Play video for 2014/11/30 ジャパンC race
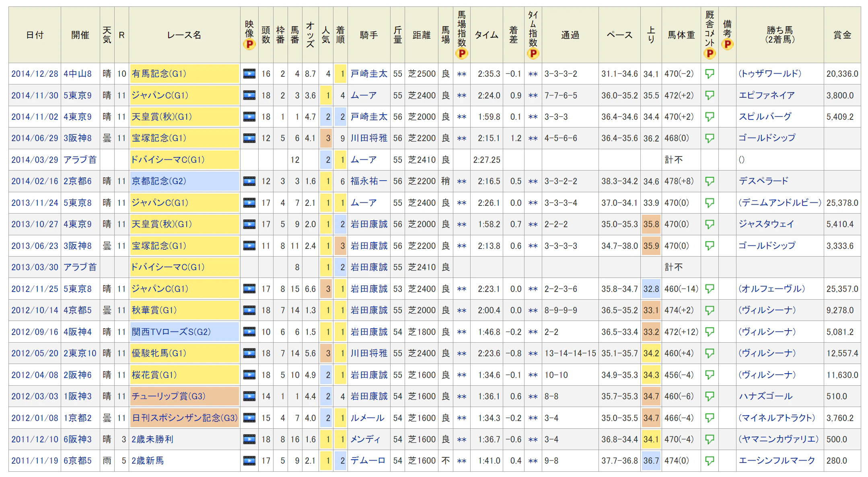This screenshot has width=868, height=477. [249, 95]
